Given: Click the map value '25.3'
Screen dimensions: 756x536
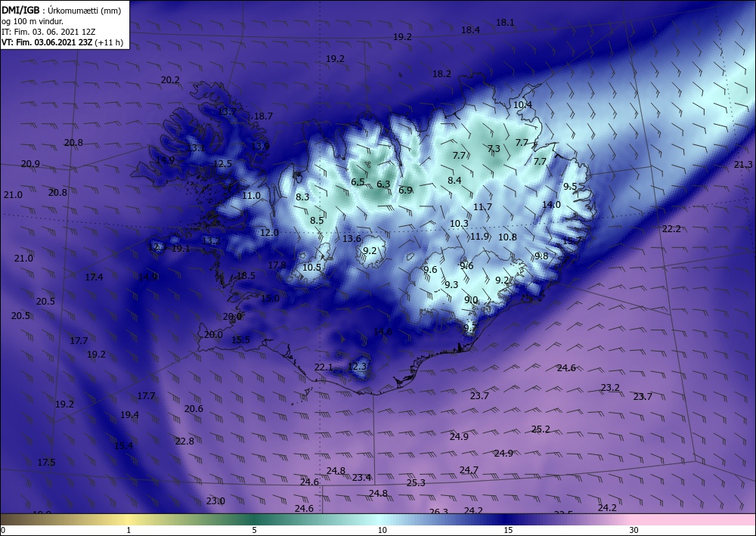Looking at the screenshot, I should point(416,483).
